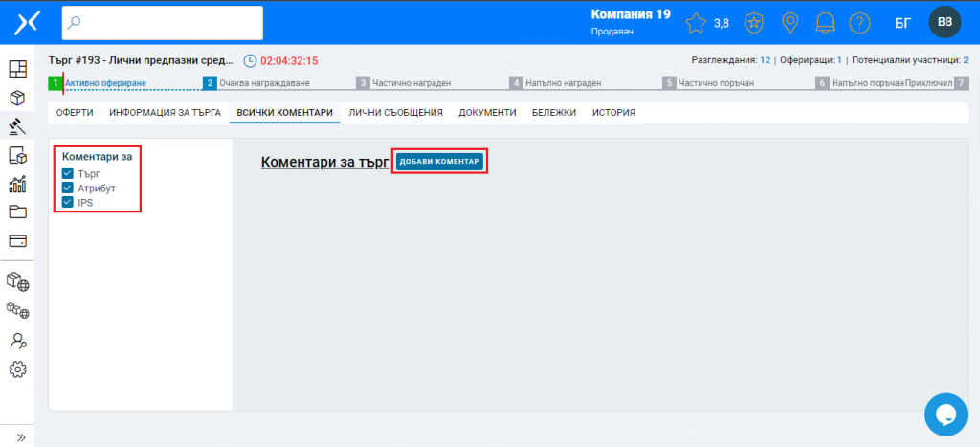Open the auction gavel sidebar icon
The width and height of the screenshot is (980, 447).
click(17, 125)
